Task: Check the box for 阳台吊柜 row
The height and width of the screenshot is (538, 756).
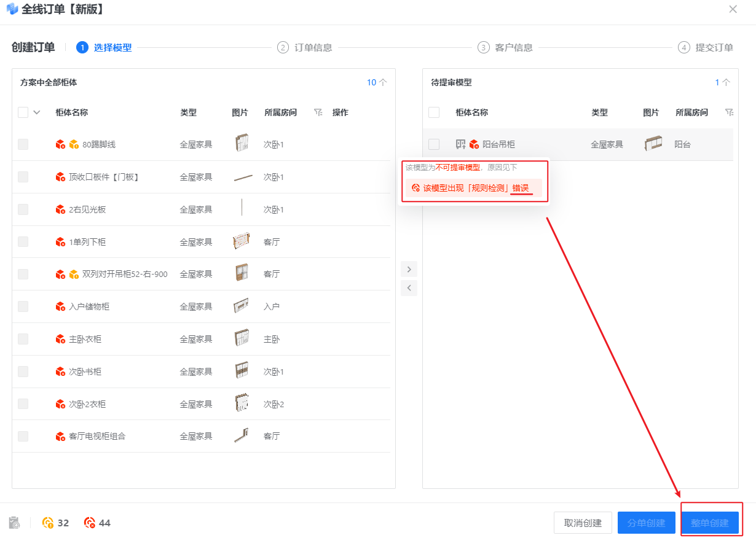Action: (x=434, y=144)
